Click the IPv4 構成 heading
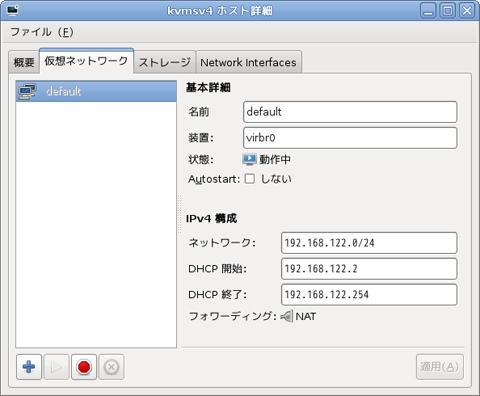Viewport: 480px width, 396px height. (211, 219)
